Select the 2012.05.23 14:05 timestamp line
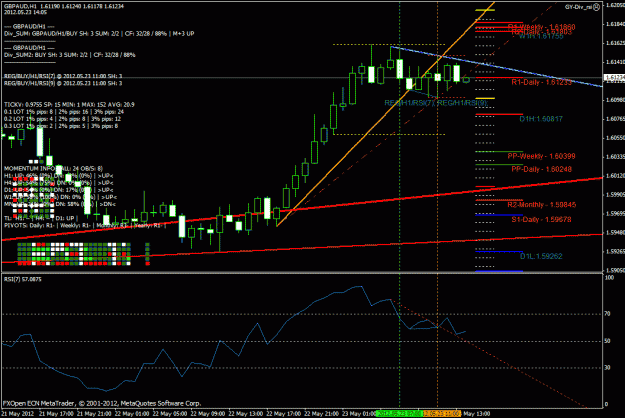The height and width of the screenshot is (418, 625). click(26, 12)
